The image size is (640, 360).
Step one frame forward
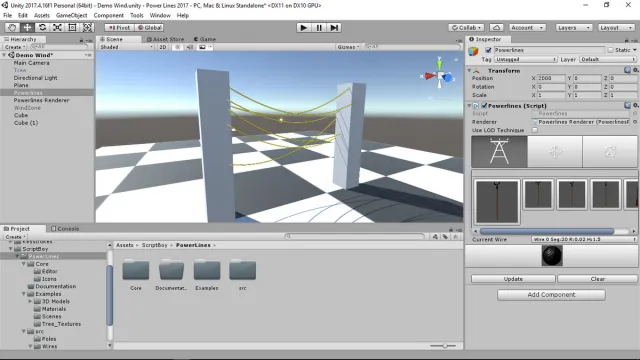[x=334, y=27]
